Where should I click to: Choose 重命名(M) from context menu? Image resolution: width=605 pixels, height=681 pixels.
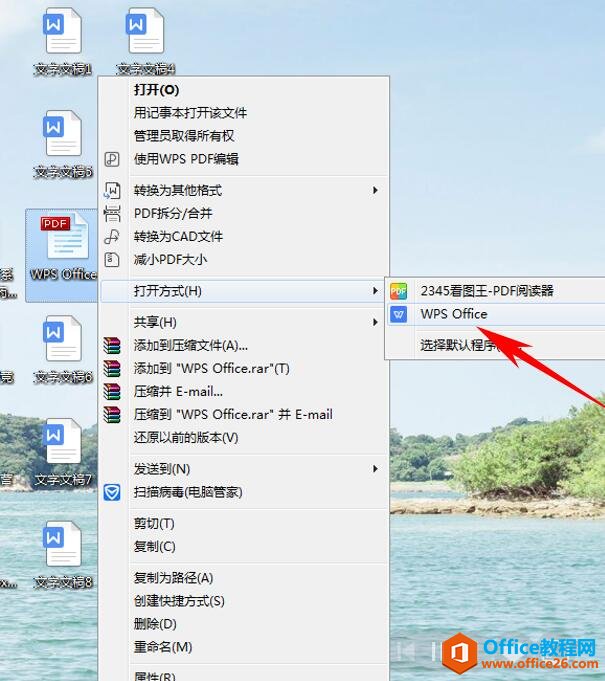click(244, 647)
